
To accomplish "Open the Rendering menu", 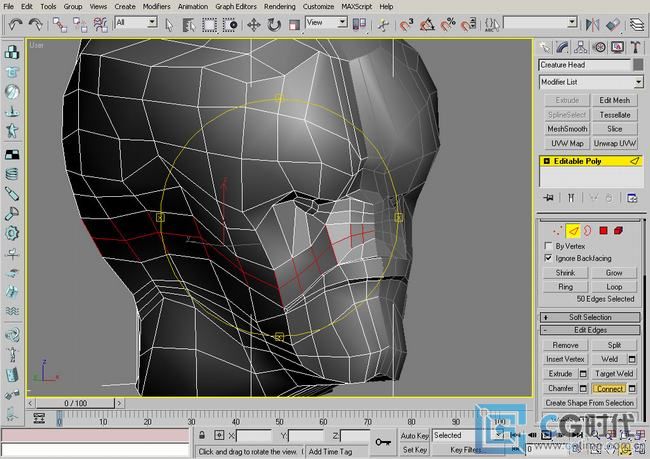I will 280,7.
